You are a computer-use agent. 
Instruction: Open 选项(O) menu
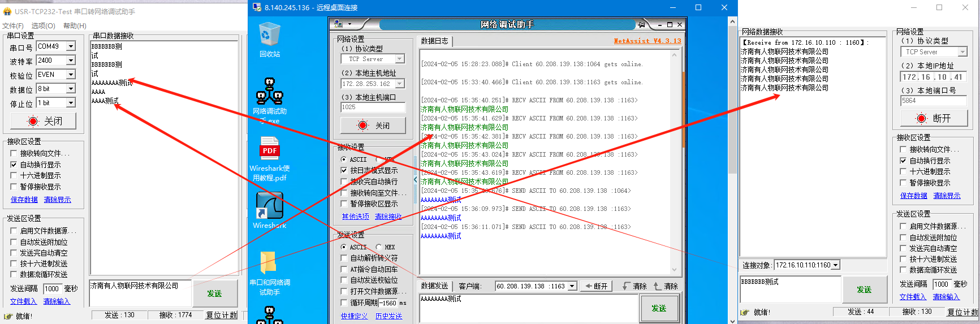pyautogui.click(x=43, y=25)
